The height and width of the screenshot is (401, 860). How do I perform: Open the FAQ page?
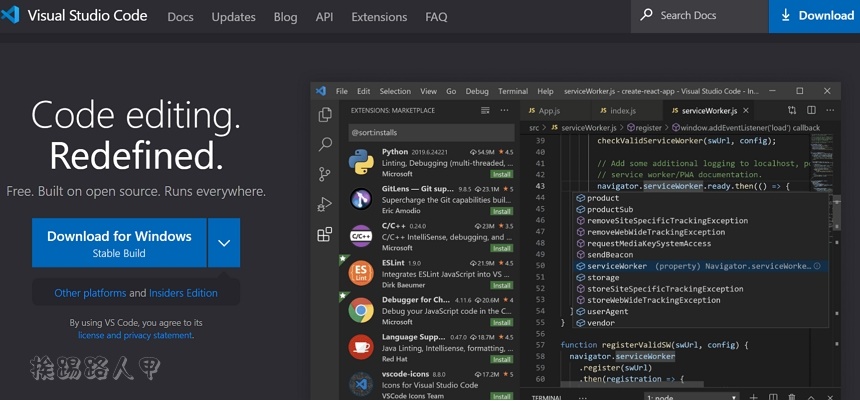[x=436, y=17]
